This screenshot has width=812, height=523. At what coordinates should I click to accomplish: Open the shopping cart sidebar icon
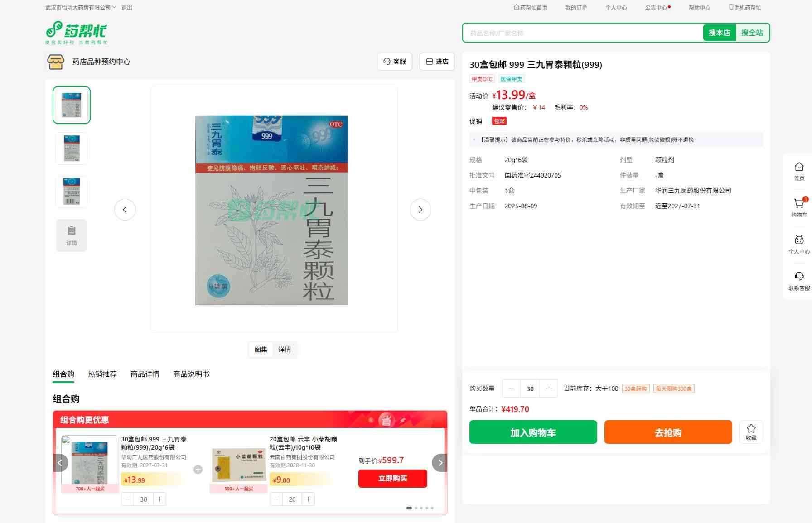(799, 207)
